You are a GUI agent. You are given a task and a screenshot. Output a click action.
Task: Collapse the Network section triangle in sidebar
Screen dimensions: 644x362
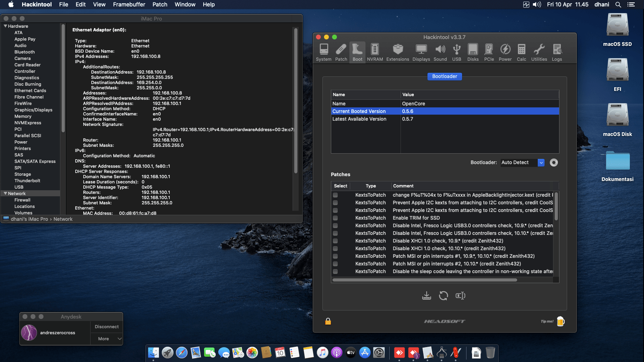click(5, 193)
